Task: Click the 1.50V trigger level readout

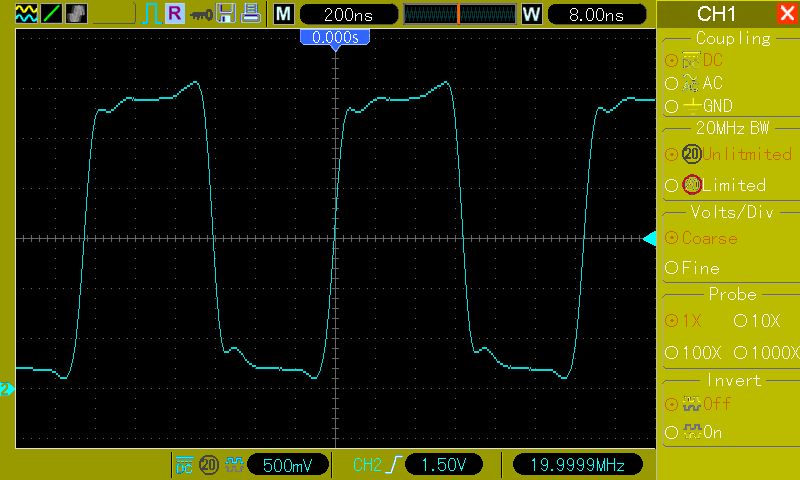Action: [x=443, y=465]
